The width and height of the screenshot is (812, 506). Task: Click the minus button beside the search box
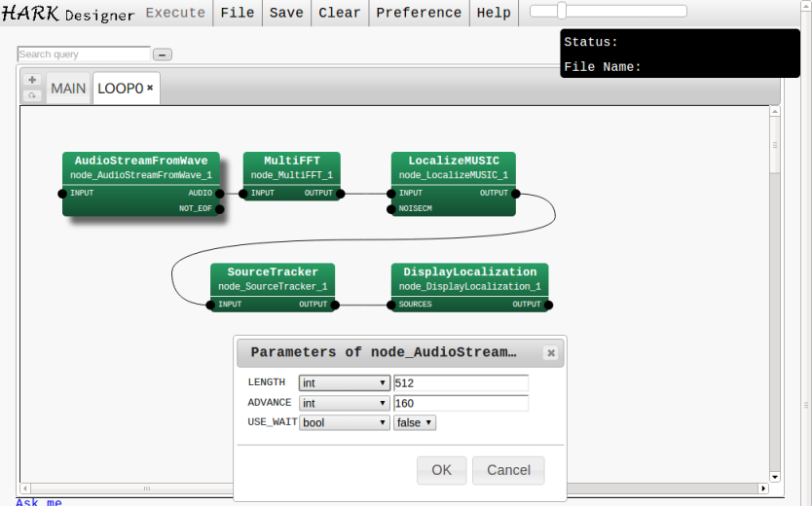pos(163,54)
